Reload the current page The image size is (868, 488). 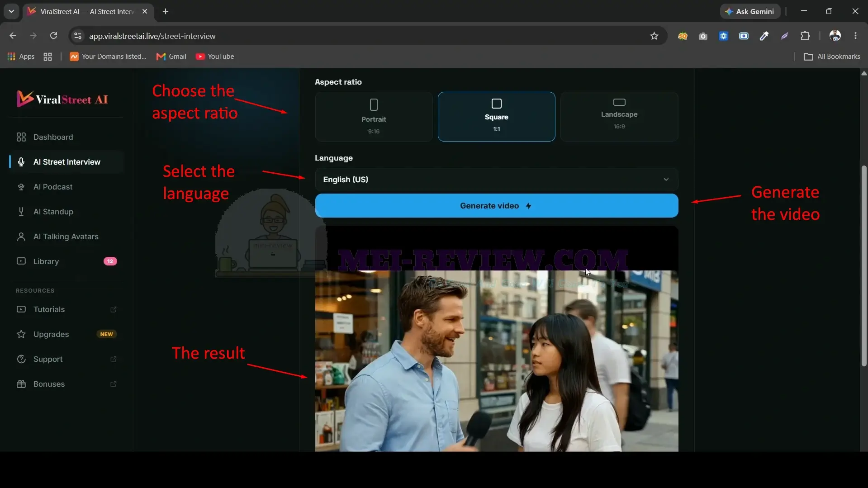click(53, 36)
